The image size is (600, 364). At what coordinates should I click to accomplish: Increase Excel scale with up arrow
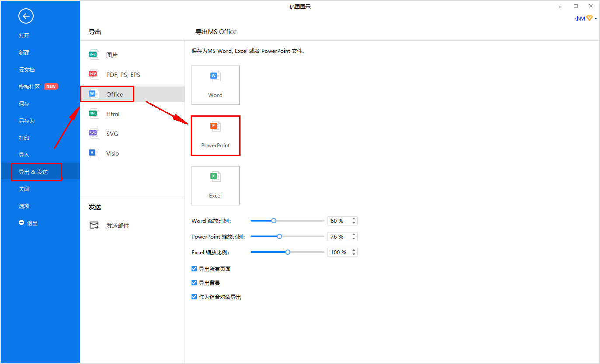pos(354,250)
